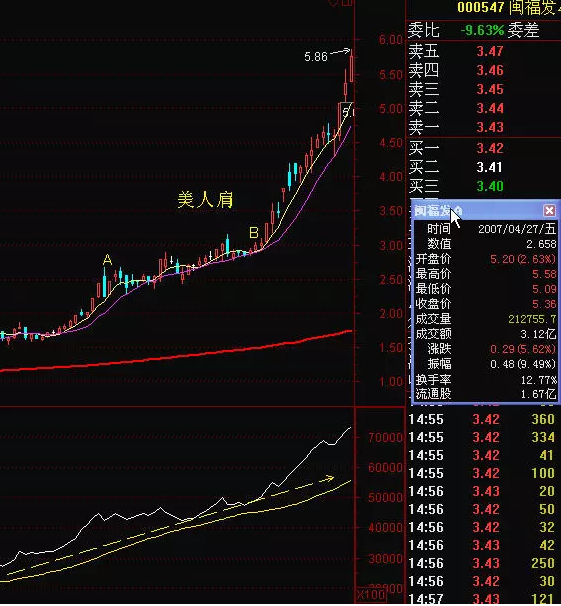
Task: Select the 买三 price 3.40
Action: 490,186
